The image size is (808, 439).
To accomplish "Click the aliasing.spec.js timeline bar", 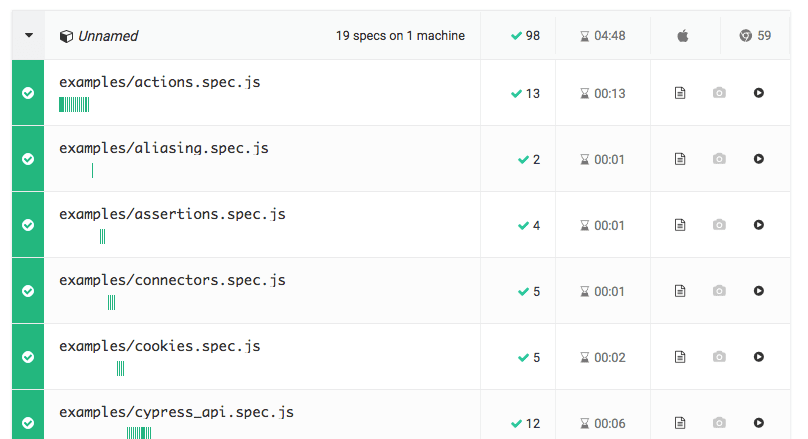I will point(92,171).
